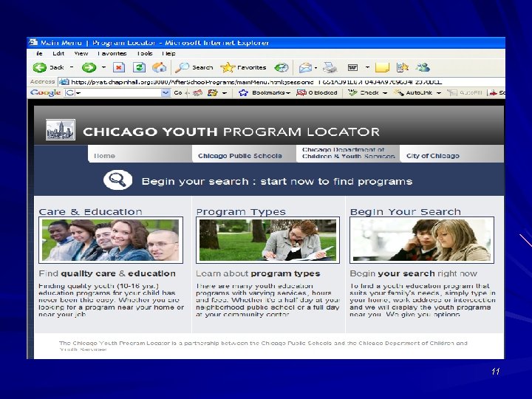Click the Internet Explorer title bar icon
Screen dimensions: 532x399
coord(33,42)
